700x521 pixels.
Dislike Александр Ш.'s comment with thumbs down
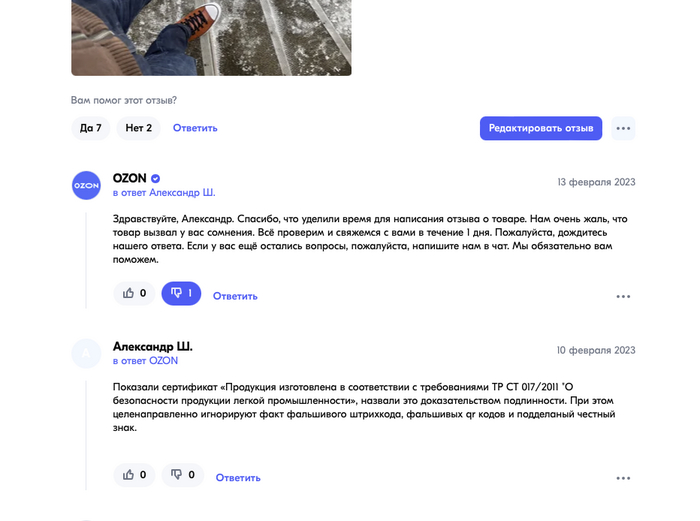tap(182, 475)
